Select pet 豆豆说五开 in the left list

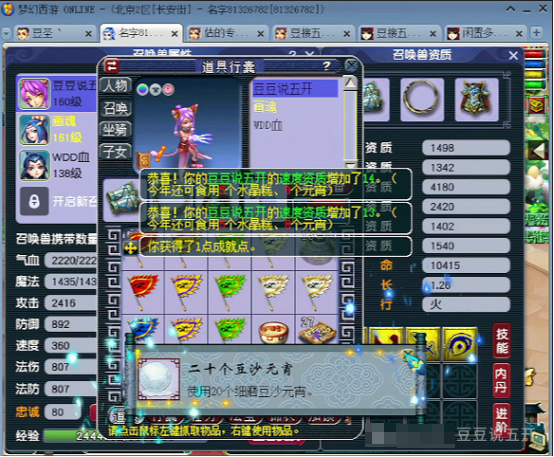point(57,94)
